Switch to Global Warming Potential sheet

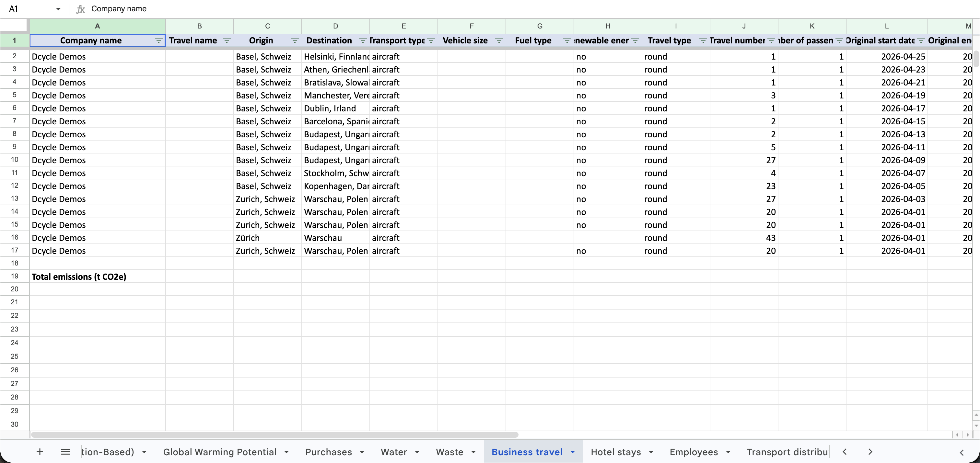(219, 452)
